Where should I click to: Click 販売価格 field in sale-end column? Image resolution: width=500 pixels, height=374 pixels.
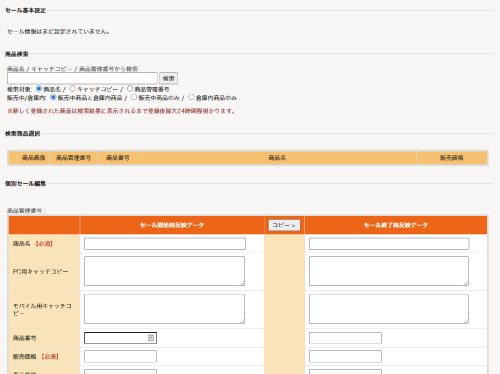(345, 356)
